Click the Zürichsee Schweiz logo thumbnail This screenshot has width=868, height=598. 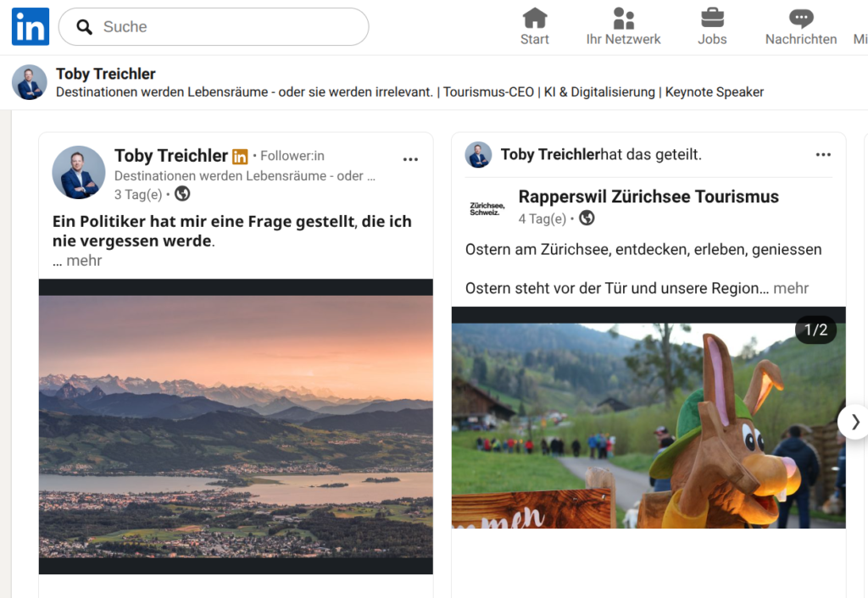487,208
